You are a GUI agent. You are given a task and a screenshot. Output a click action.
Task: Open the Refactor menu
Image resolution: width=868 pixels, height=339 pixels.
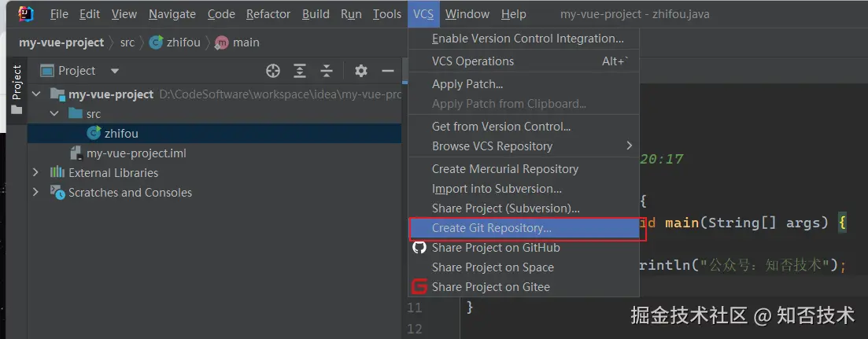point(268,14)
